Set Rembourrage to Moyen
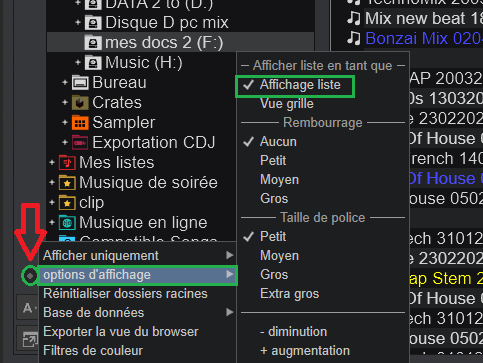This screenshot has height=363, width=483. [x=279, y=180]
